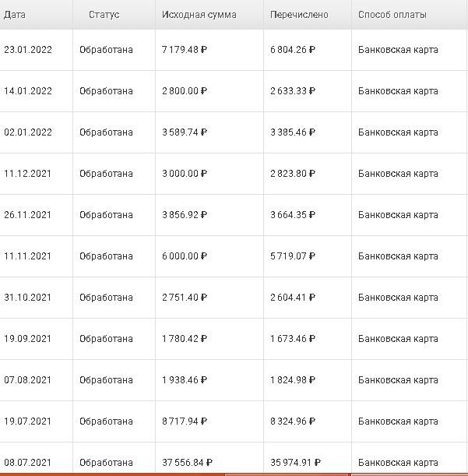
Task: Click the 14.01.2022 date cell
Action: [x=28, y=91]
